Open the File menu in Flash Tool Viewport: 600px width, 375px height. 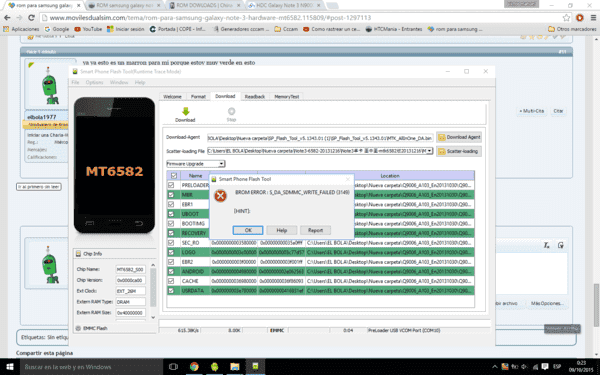(x=75, y=82)
